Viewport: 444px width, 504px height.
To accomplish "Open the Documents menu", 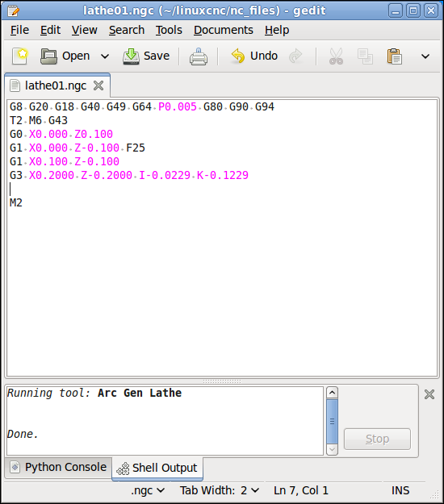I will pos(224,30).
